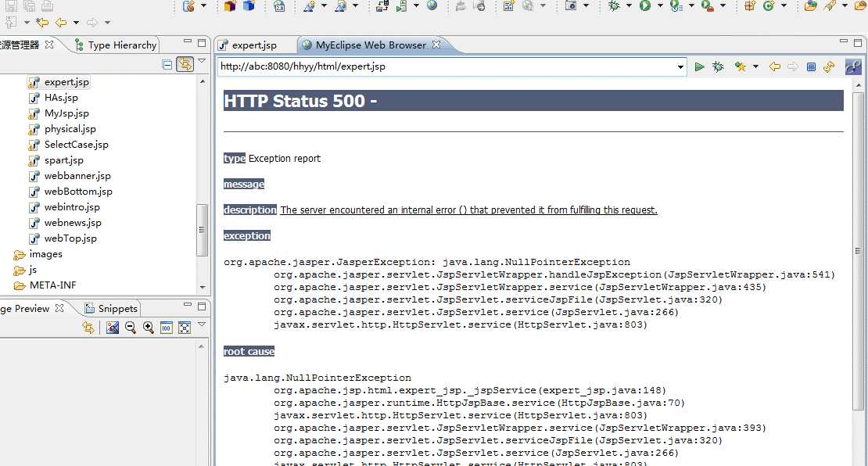Click the file tree vertical scrollbar thumb

[x=202, y=230]
